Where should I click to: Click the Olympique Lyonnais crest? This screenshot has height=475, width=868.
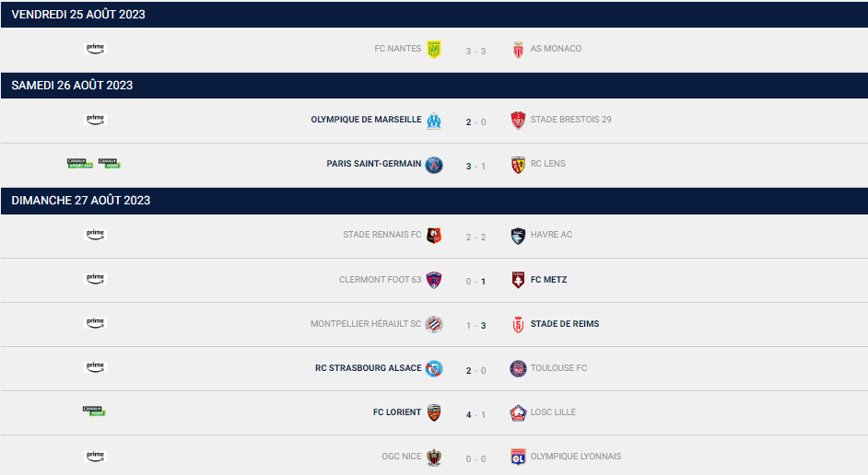(x=518, y=457)
